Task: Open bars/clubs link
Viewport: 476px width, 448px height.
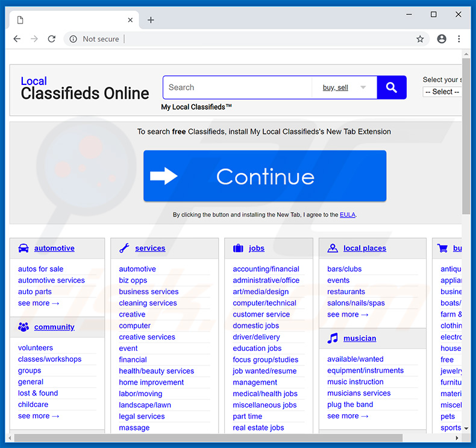Action: (x=344, y=269)
